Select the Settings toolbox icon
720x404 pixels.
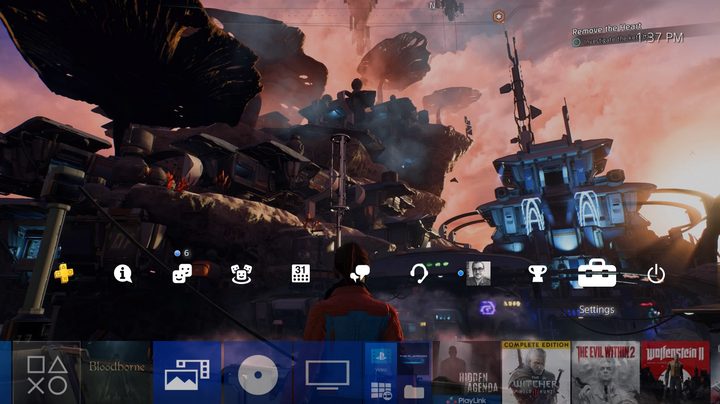click(x=596, y=273)
